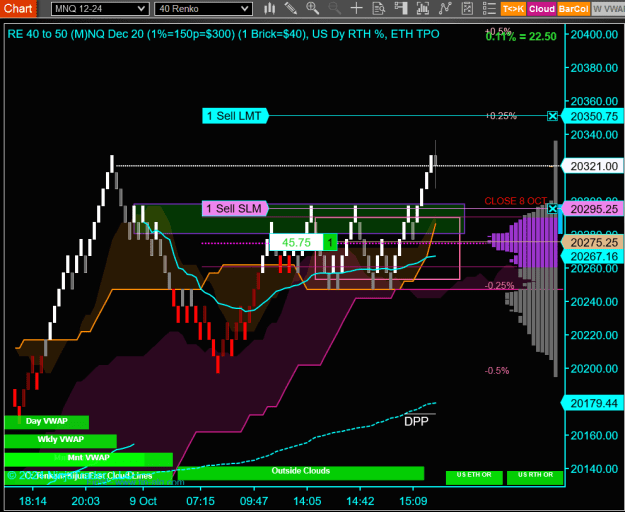Screen dimensions: 625x512
Task: Click the 20179.44 price marker
Action: [x=594, y=403]
